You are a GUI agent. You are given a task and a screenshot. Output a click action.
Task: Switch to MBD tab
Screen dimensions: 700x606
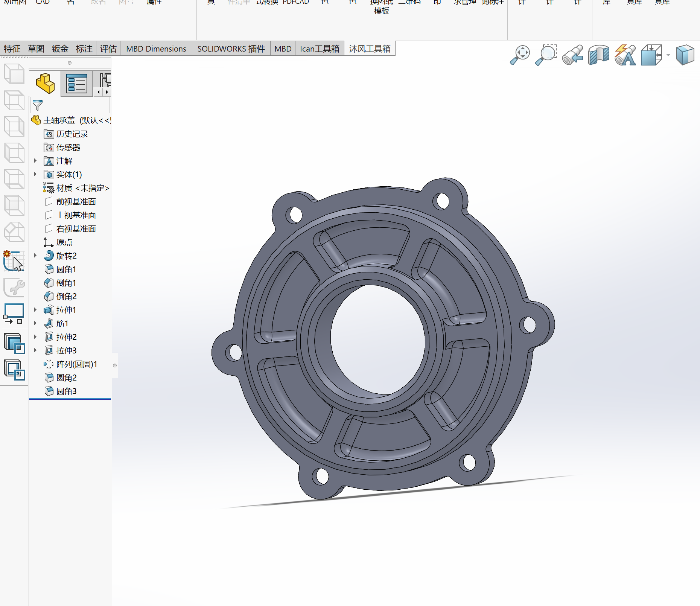283,49
